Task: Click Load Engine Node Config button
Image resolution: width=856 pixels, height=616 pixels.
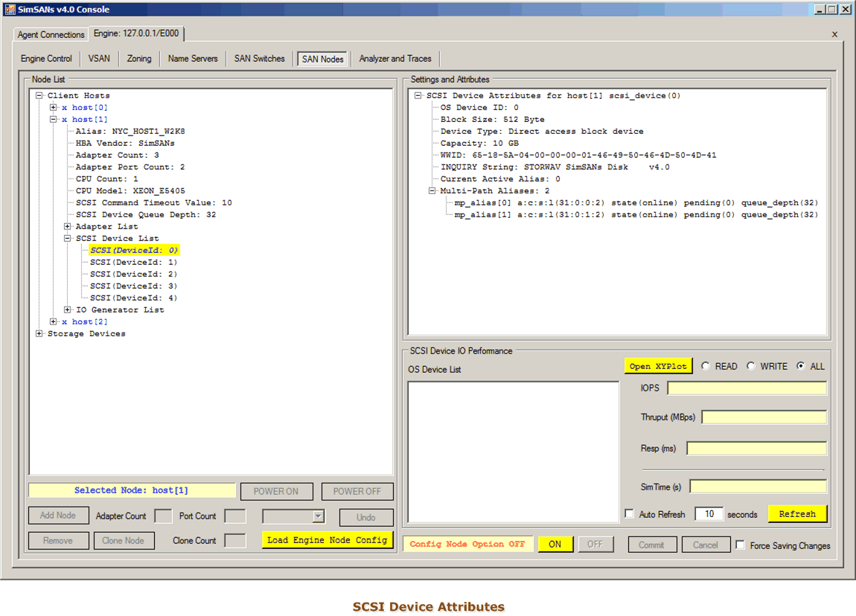Action: pos(327,540)
